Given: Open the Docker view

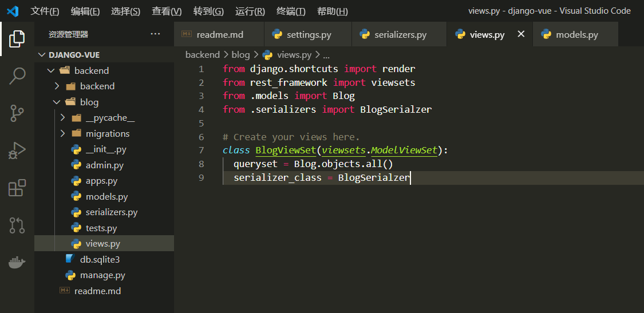Looking at the screenshot, I should tap(17, 262).
